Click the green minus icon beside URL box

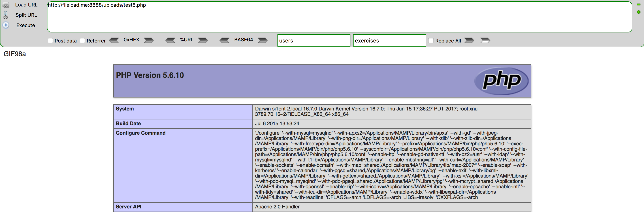pyautogui.click(x=638, y=4)
